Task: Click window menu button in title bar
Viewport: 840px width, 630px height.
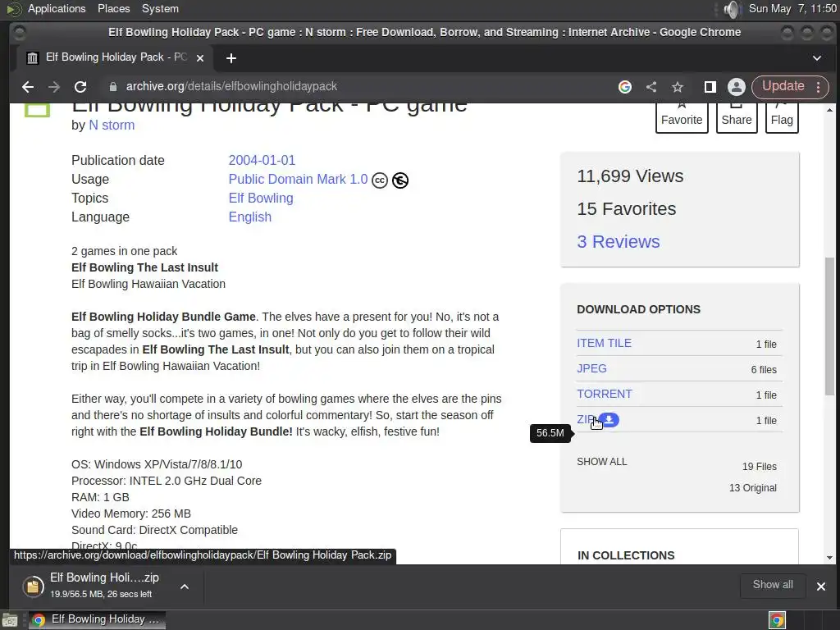Action: tap(20, 33)
